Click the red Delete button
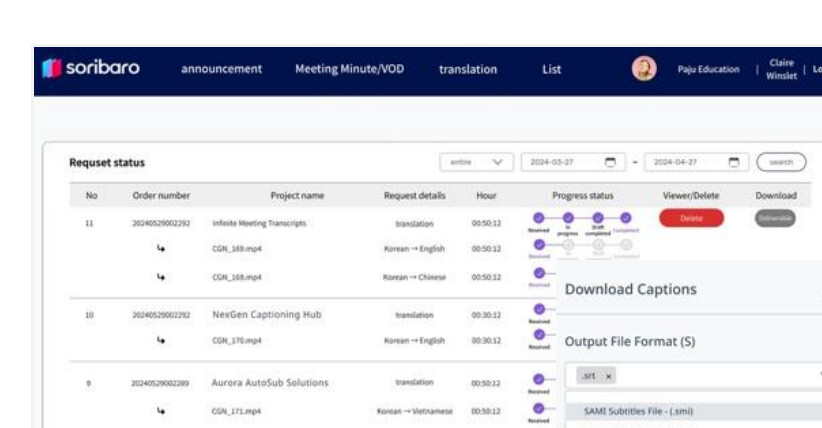Viewport: 822px width, 428px height. click(x=691, y=218)
